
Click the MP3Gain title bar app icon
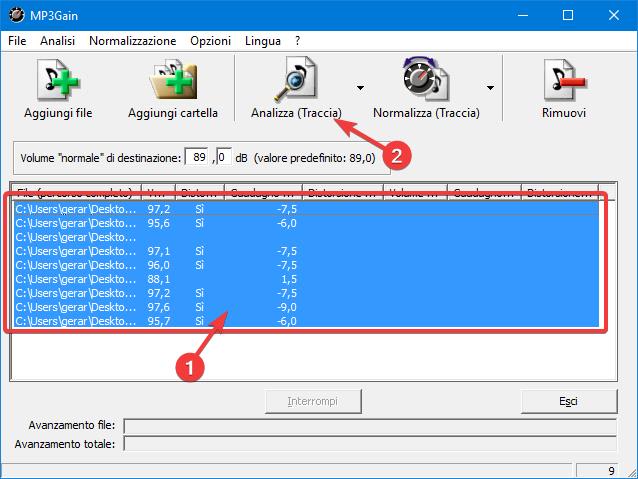coord(16,15)
